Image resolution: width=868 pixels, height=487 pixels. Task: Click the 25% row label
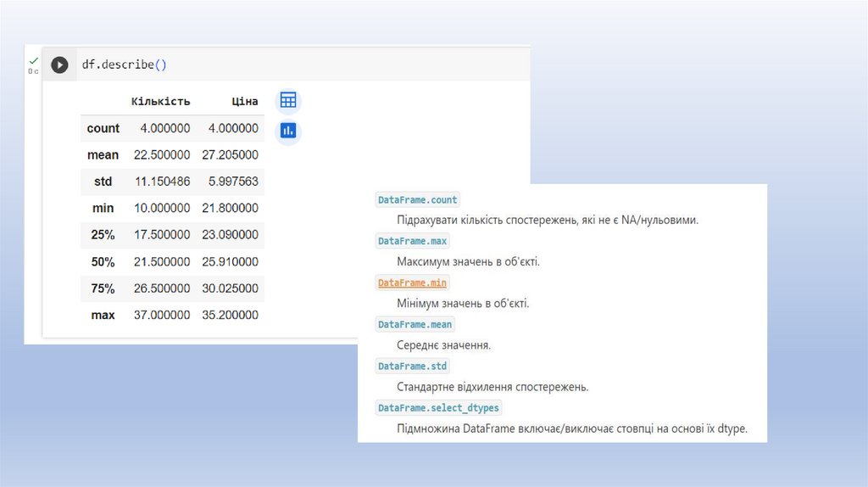click(x=103, y=235)
